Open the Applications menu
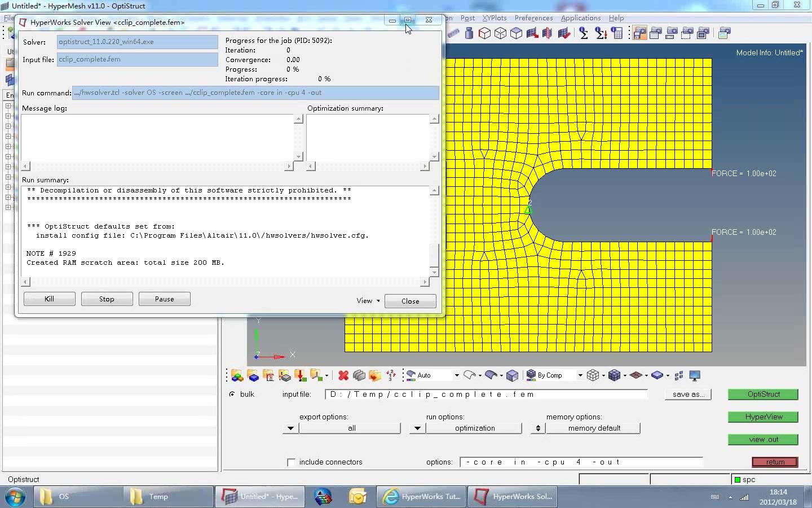Image resolution: width=812 pixels, height=508 pixels. pyautogui.click(x=580, y=18)
